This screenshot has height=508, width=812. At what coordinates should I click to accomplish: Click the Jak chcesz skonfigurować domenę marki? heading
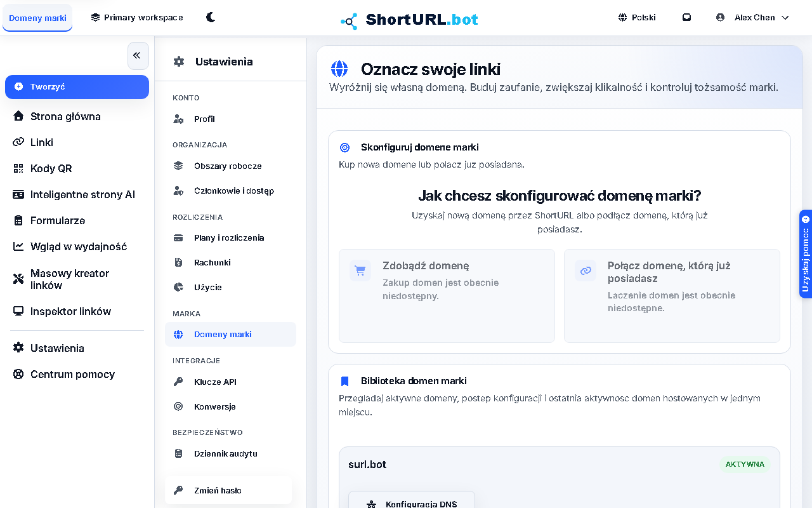click(560, 196)
